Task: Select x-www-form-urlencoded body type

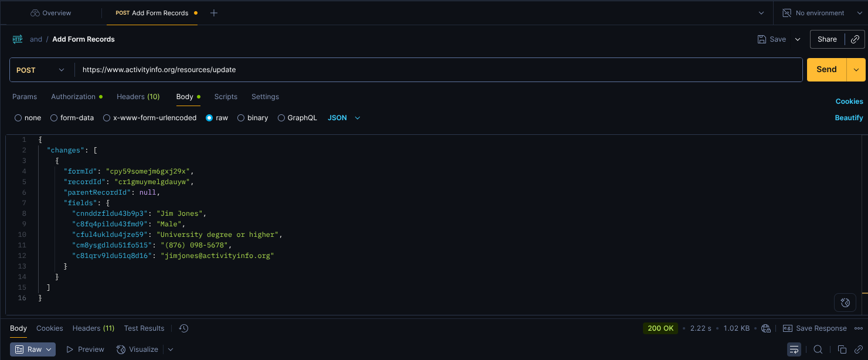Action: pos(150,118)
